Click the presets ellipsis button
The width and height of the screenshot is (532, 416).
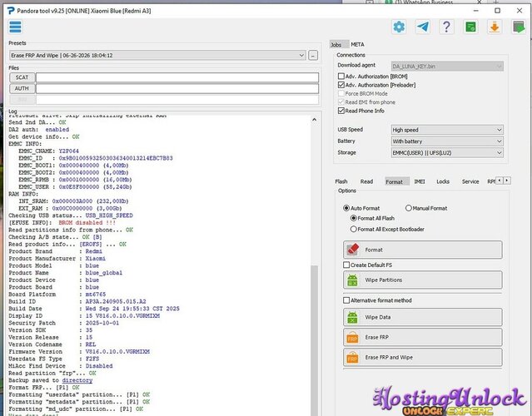point(313,55)
